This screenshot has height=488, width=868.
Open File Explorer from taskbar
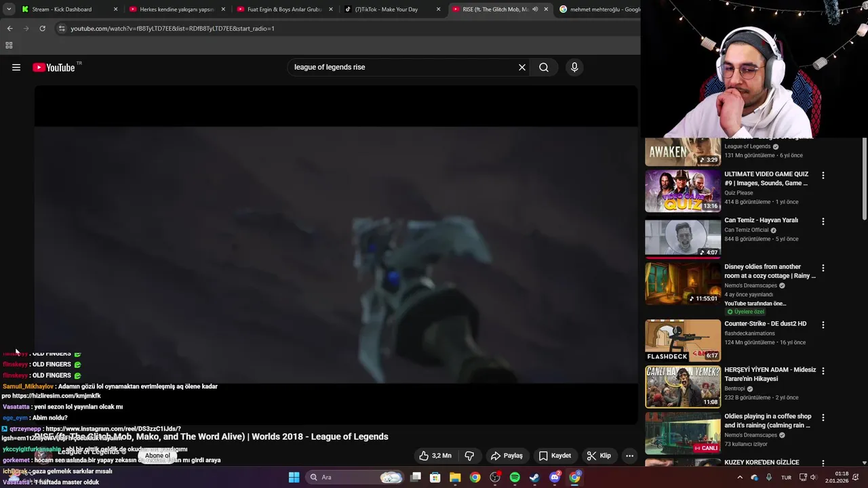click(455, 477)
